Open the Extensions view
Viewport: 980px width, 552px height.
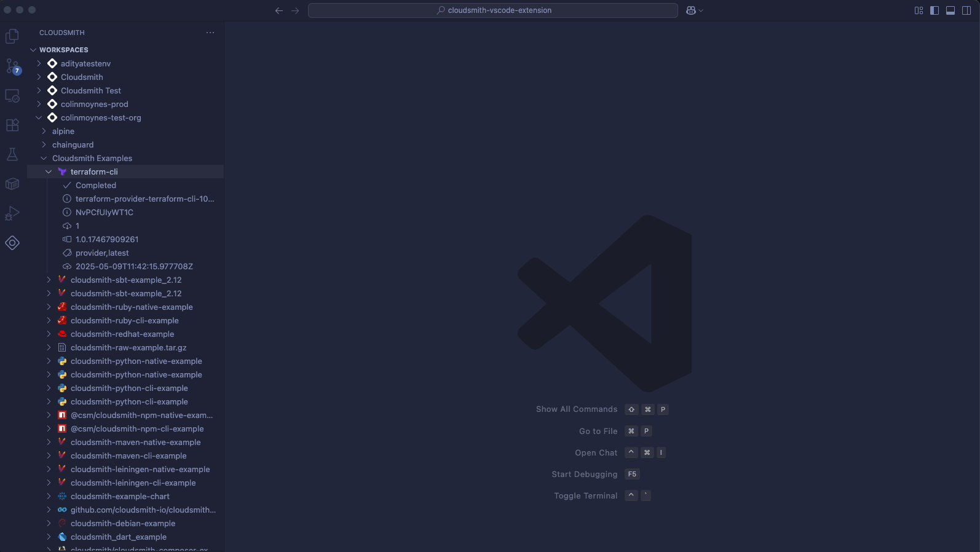click(12, 125)
